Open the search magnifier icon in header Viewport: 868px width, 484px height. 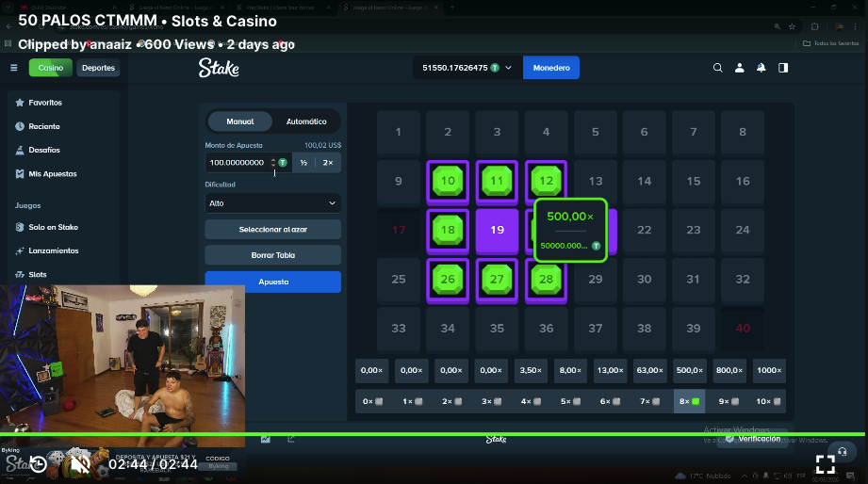coord(717,68)
